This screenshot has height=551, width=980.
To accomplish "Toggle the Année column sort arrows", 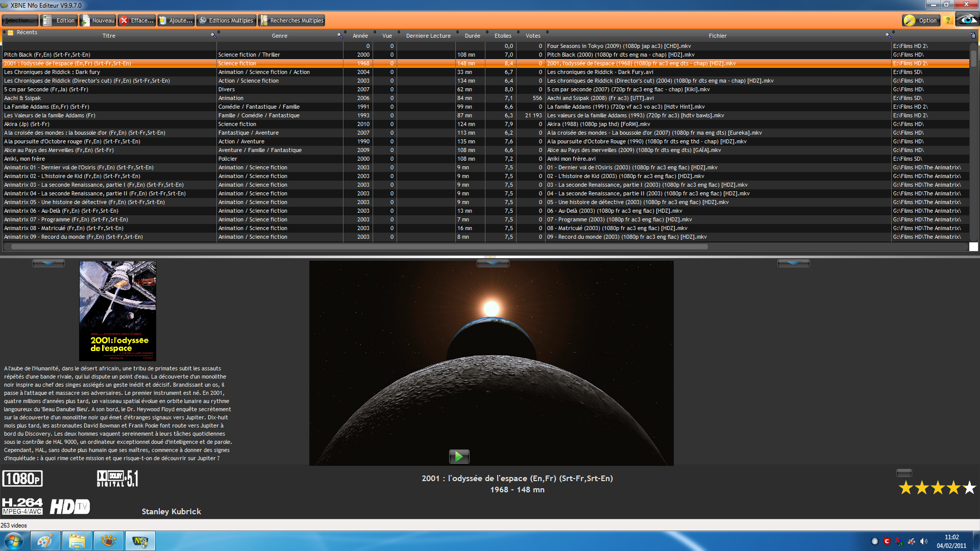I will 346,33.
